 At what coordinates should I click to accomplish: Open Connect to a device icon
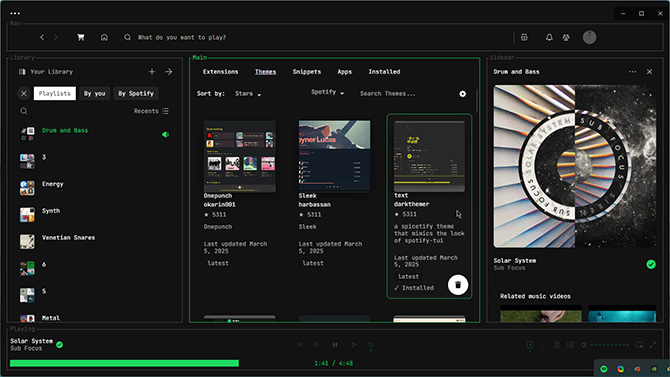[570, 345]
